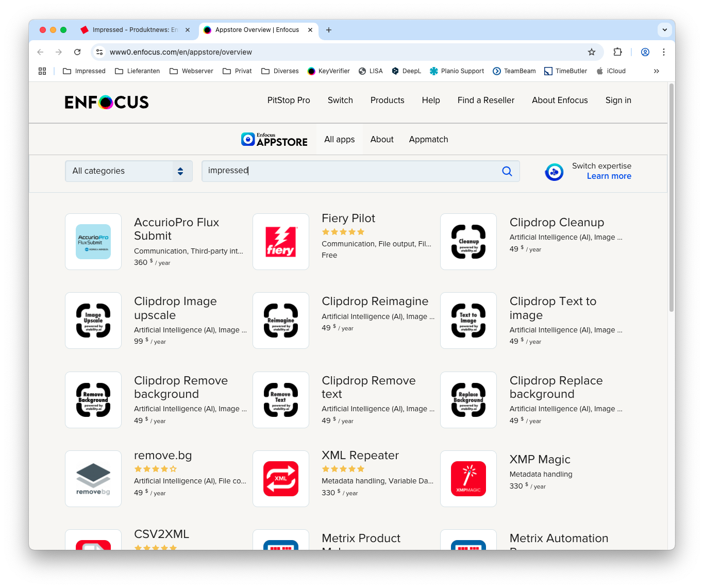Open the browser tab search chevron
The width and height of the screenshot is (704, 588).
coord(664,29)
